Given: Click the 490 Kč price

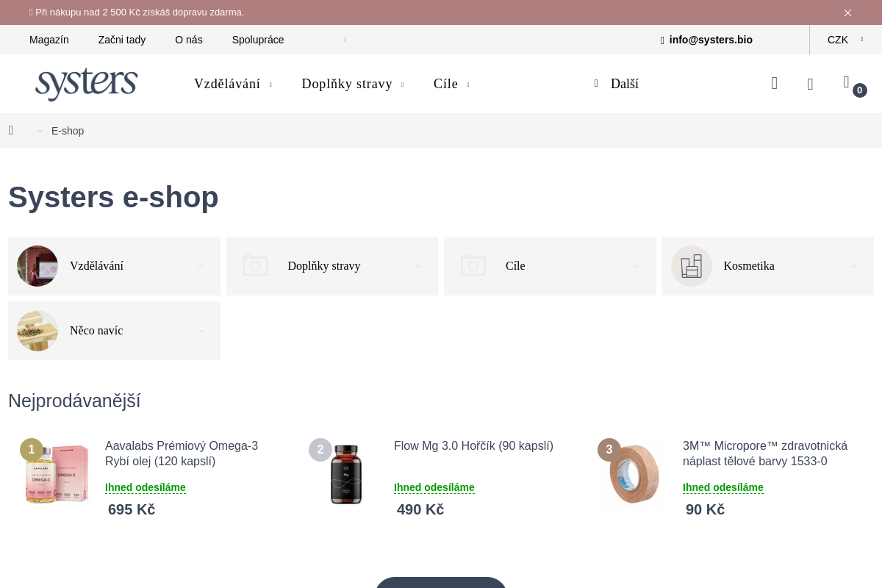Looking at the screenshot, I should coord(420,509).
